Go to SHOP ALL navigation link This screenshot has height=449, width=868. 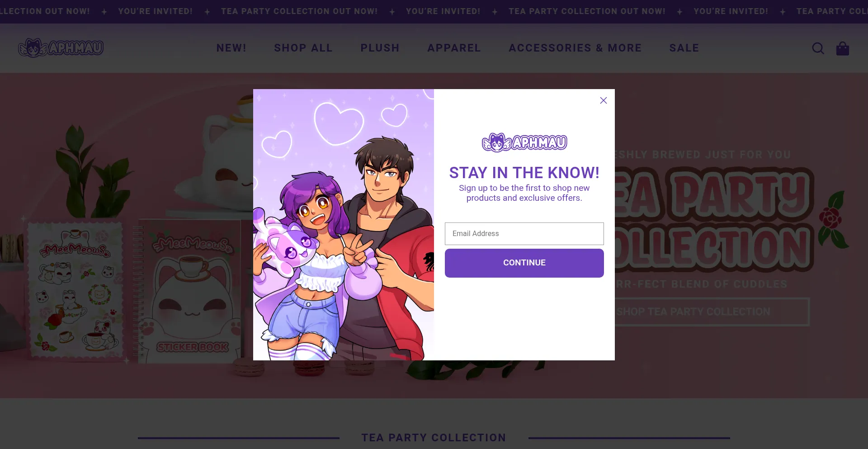[x=303, y=48]
